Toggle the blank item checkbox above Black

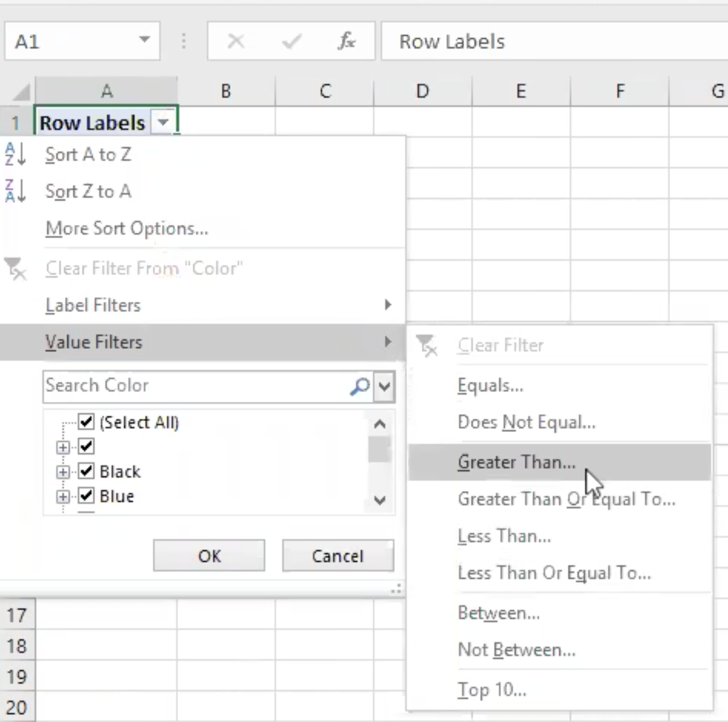tap(86, 446)
